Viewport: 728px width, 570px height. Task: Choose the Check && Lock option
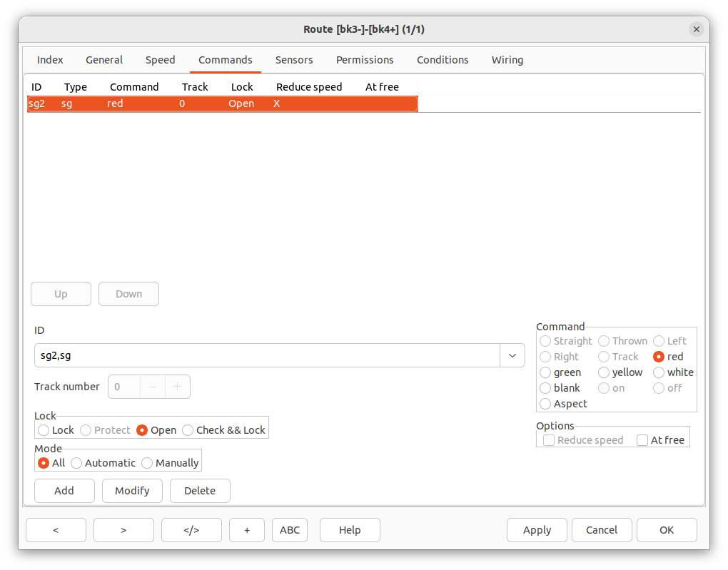(x=188, y=430)
